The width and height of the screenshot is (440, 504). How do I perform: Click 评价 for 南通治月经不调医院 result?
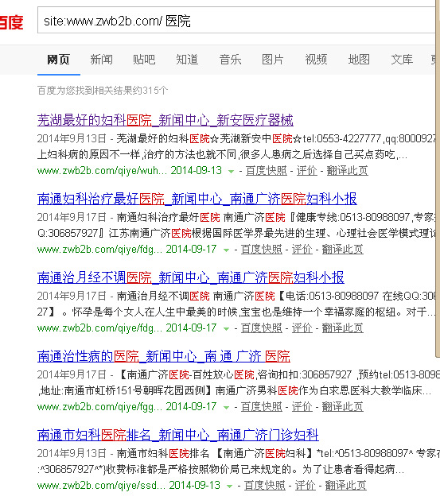point(302,328)
